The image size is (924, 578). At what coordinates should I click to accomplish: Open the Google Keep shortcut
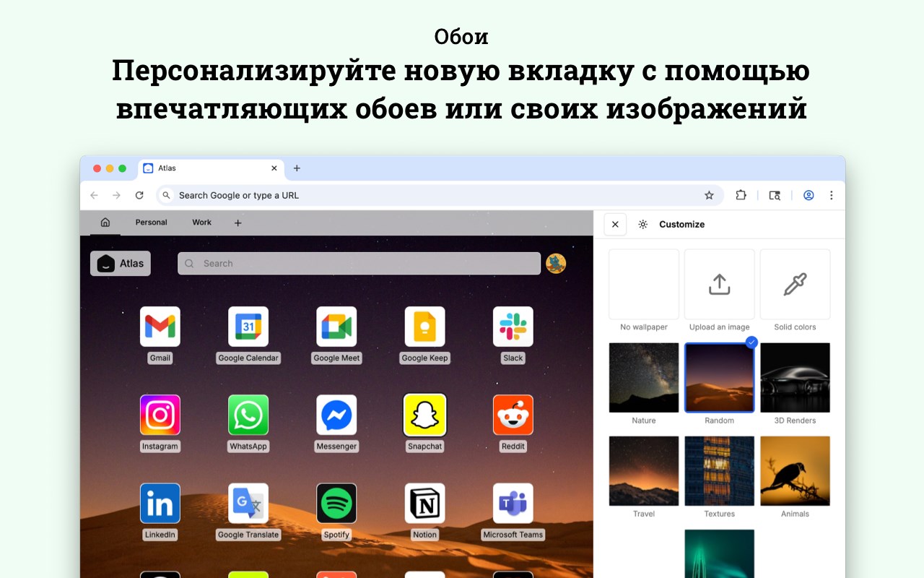pyautogui.click(x=425, y=327)
